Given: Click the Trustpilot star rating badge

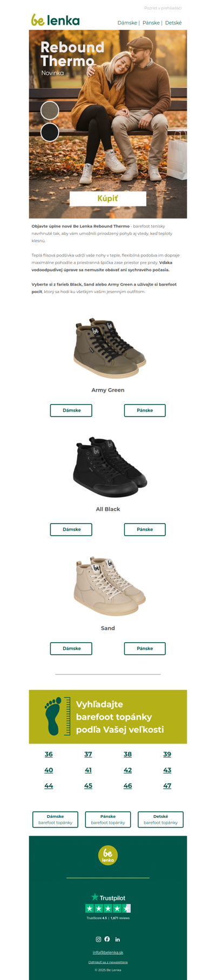Looking at the screenshot, I should tap(108, 908).
